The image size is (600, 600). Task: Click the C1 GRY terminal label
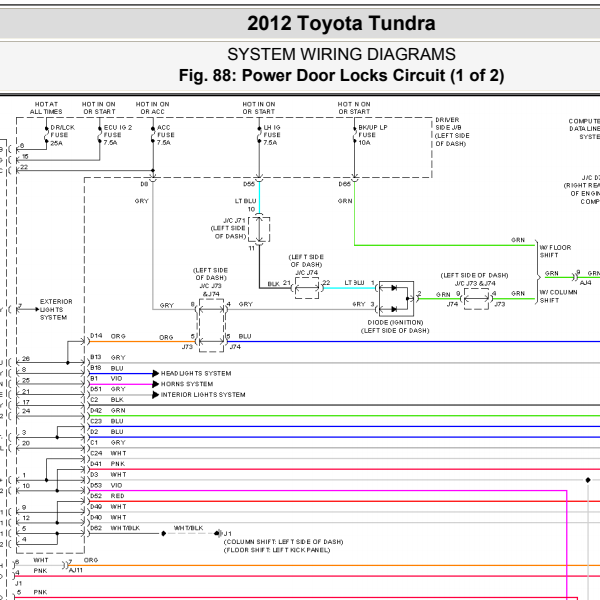click(x=108, y=443)
